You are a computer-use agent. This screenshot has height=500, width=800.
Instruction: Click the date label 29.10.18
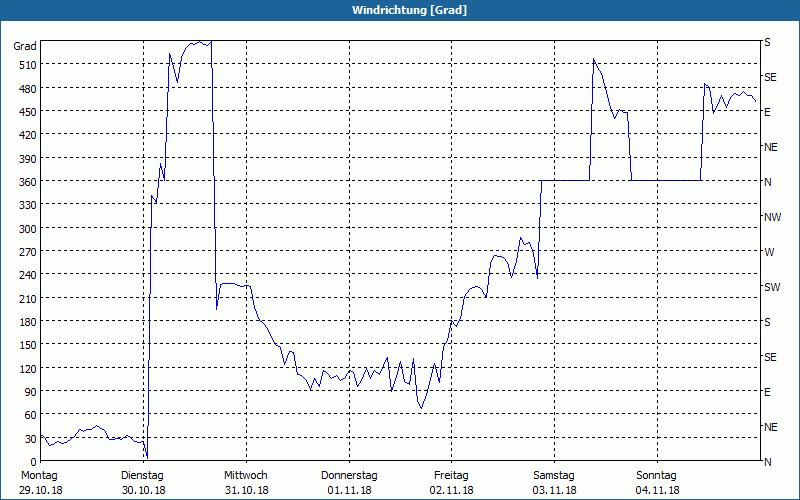click(41, 490)
